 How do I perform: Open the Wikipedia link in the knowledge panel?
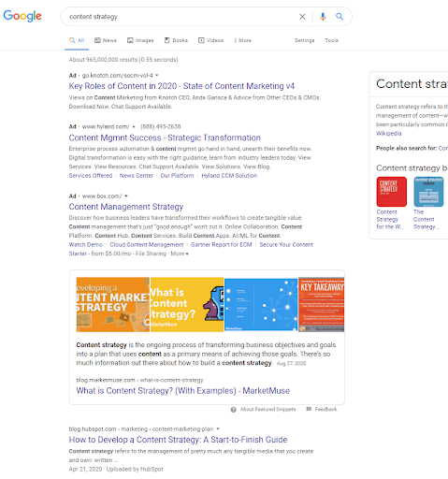[x=388, y=134]
